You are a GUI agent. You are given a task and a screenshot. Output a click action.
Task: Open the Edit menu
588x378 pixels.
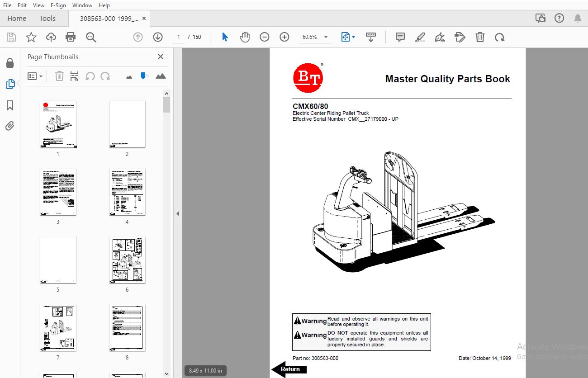[22, 5]
